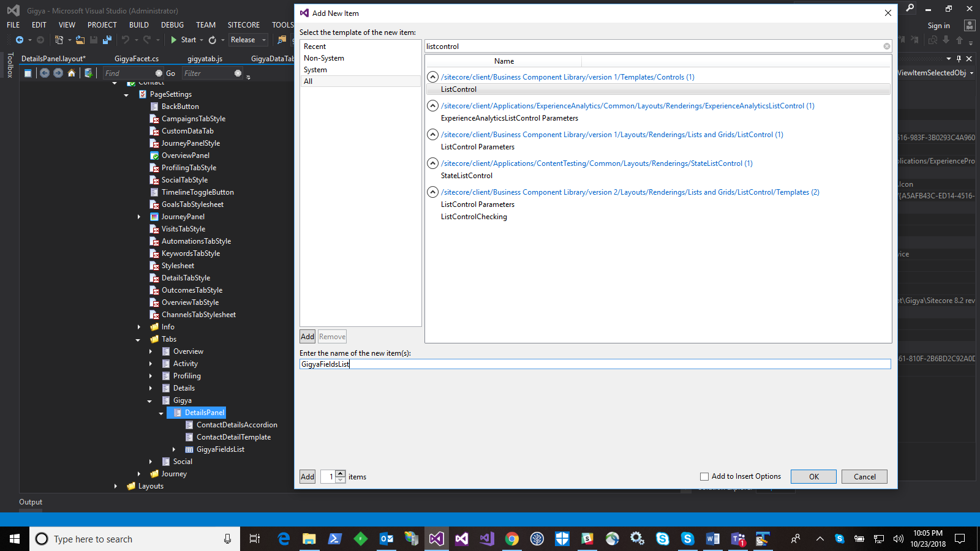This screenshot has width=980, height=551.
Task: Open Microsoft Teams from the taskbar
Action: coord(737,539)
